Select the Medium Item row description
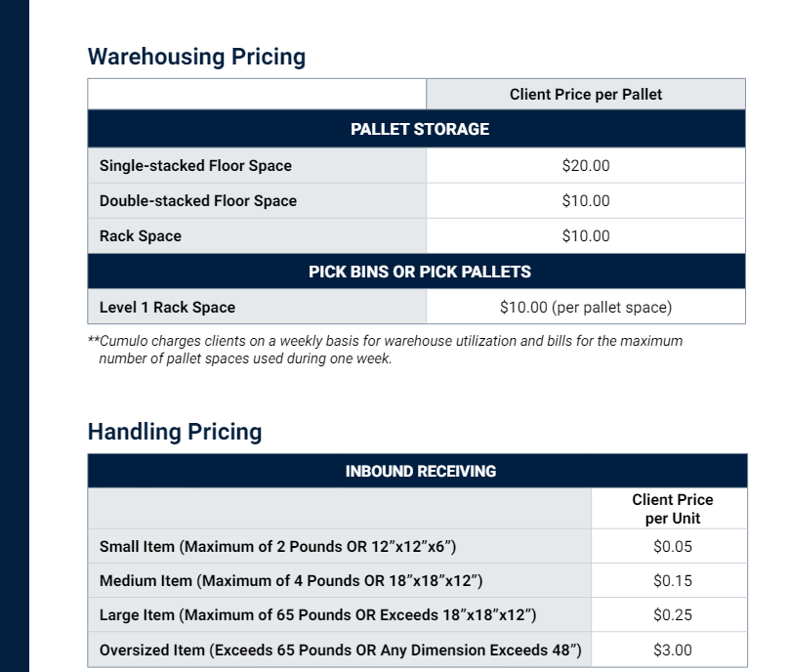Screen dimensions: 789x672 pos(291,581)
